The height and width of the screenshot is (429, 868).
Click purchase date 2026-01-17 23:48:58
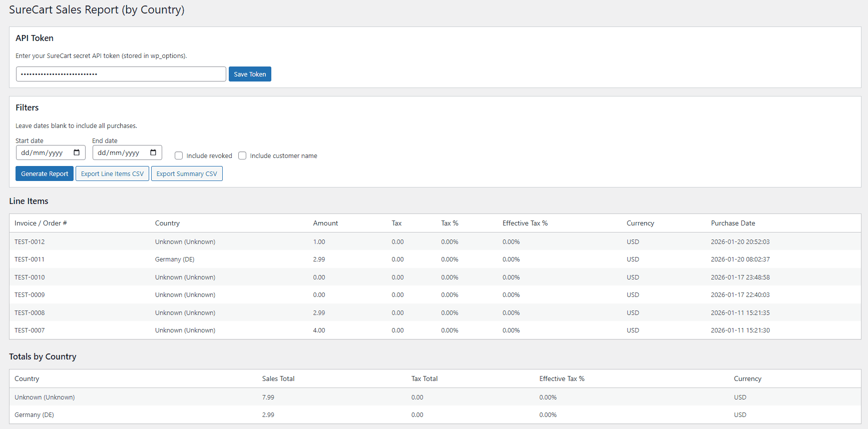(x=740, y=277)
